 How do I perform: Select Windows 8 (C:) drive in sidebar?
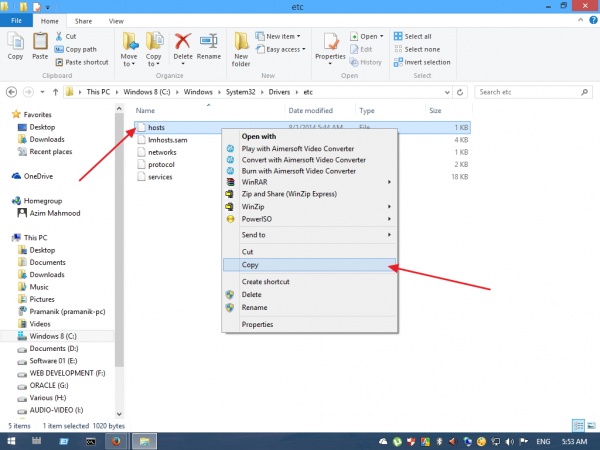[x=47, y=336]
